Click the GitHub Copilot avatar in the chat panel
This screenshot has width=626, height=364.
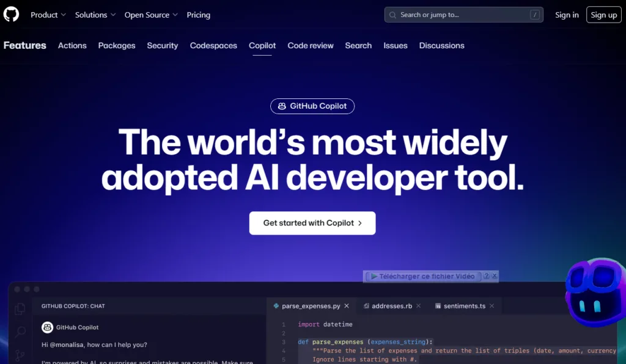pyautogui.click(x=47, y=327)
